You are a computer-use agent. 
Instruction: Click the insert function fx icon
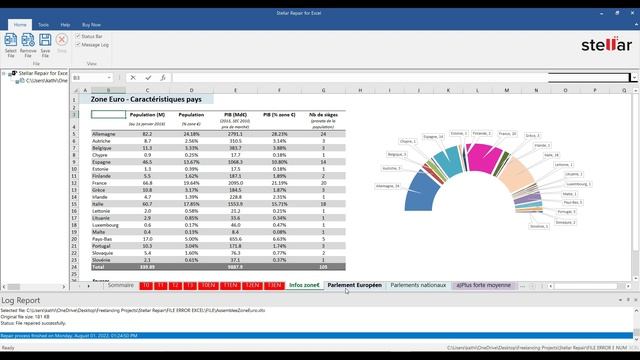pos(162,78)
